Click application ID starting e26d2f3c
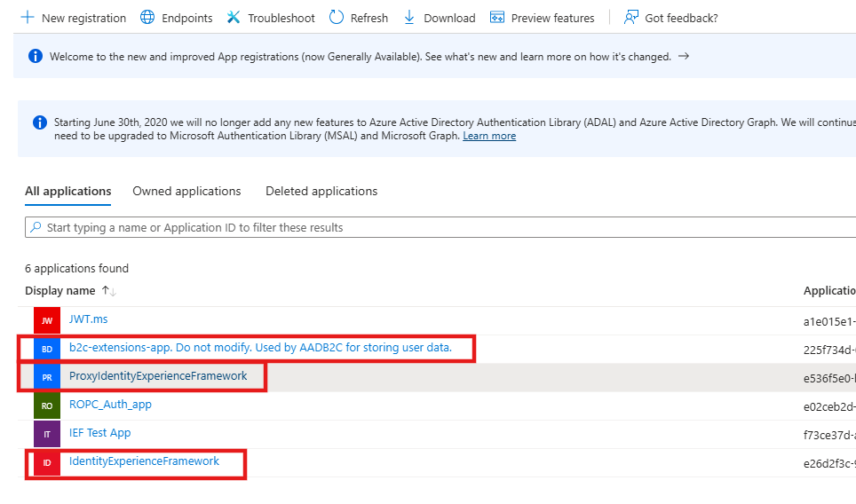Screen dimensions: 856x504 (x=829, y=464)
